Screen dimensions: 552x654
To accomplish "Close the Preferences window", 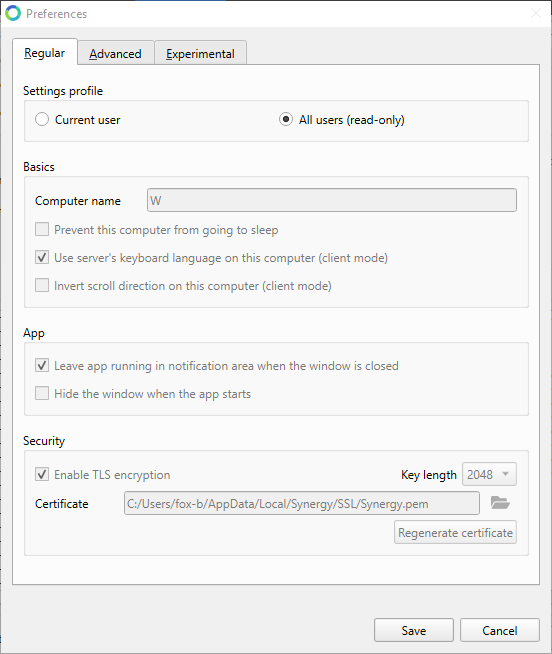I will pos(536,13).
